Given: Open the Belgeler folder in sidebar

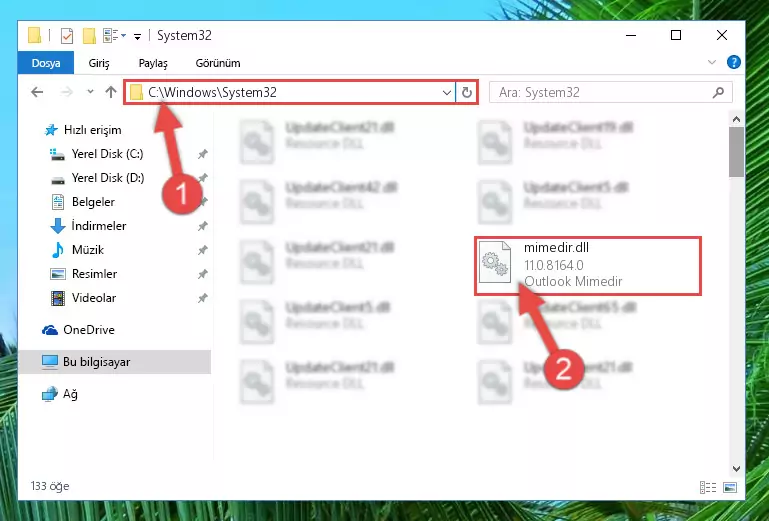Looking at the screenshot, I should (x=93, y=202).
